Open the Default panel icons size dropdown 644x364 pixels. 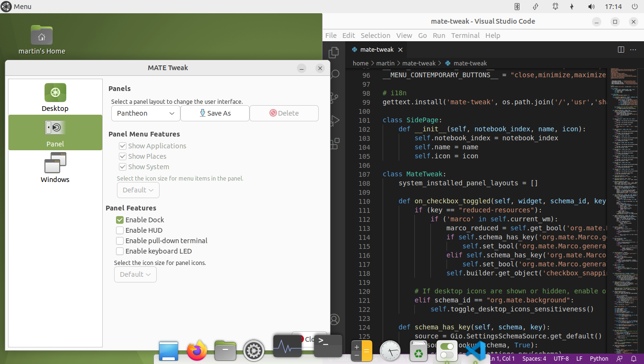[x=135, y=274]
